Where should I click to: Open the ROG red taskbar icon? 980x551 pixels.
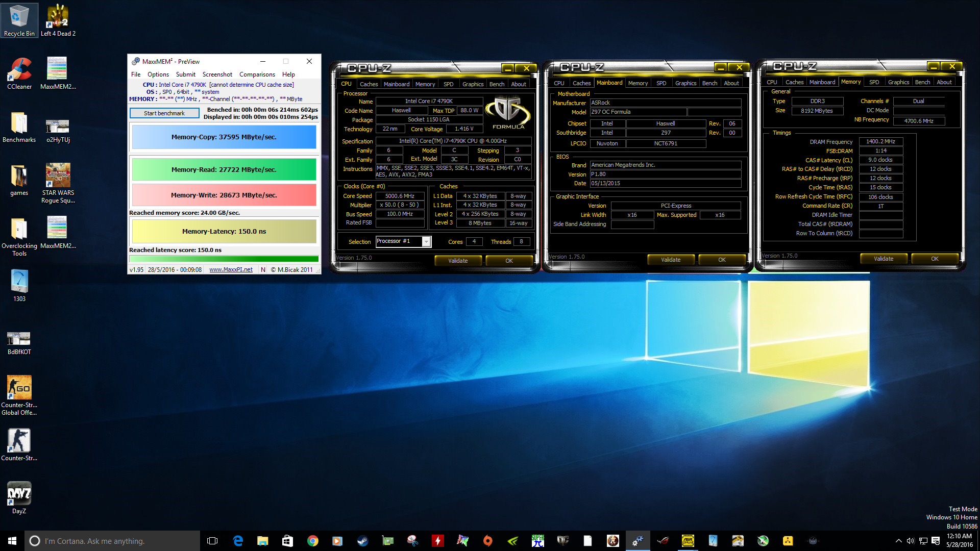pos(663,541)
